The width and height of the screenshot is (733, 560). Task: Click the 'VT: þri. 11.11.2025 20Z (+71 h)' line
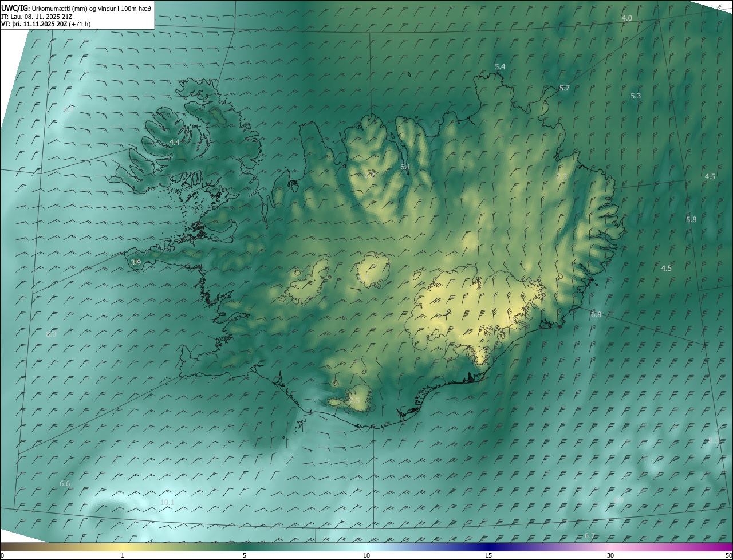pos(46,25)
